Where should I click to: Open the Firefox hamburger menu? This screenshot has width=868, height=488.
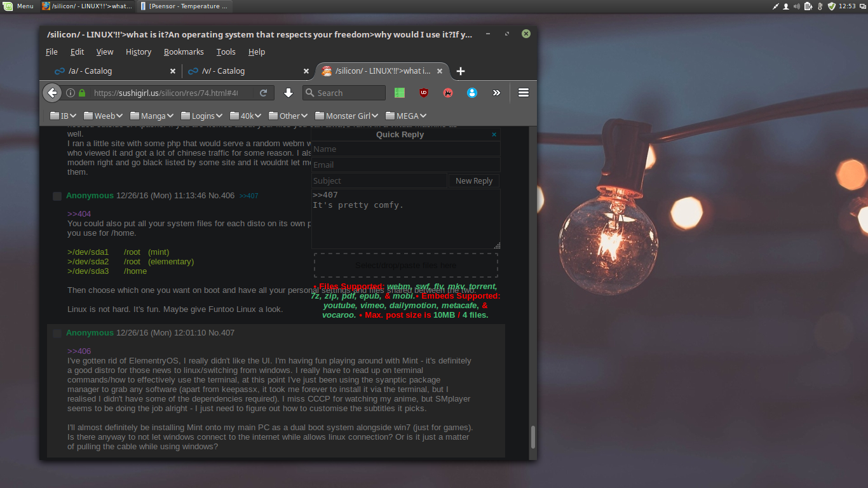click(524, 93)
